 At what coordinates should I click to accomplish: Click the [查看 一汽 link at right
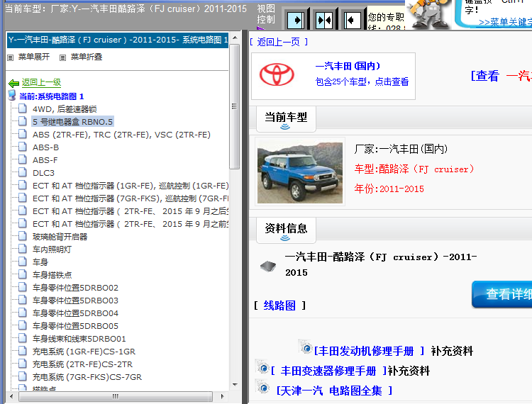pos(501,76)
